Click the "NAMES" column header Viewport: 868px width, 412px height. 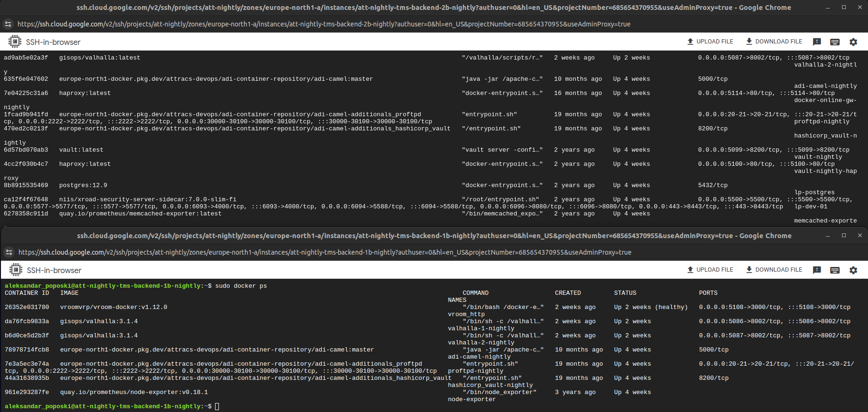[x=457, y=300]
